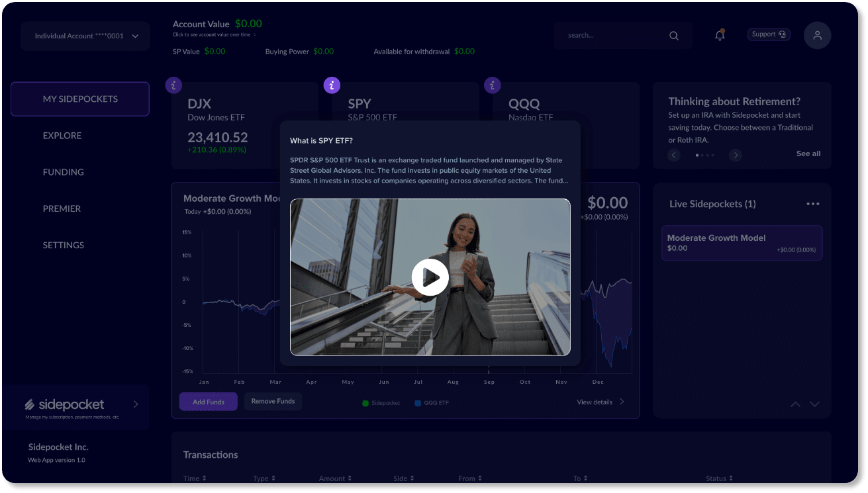Click into the search field

tap(624, 36)
